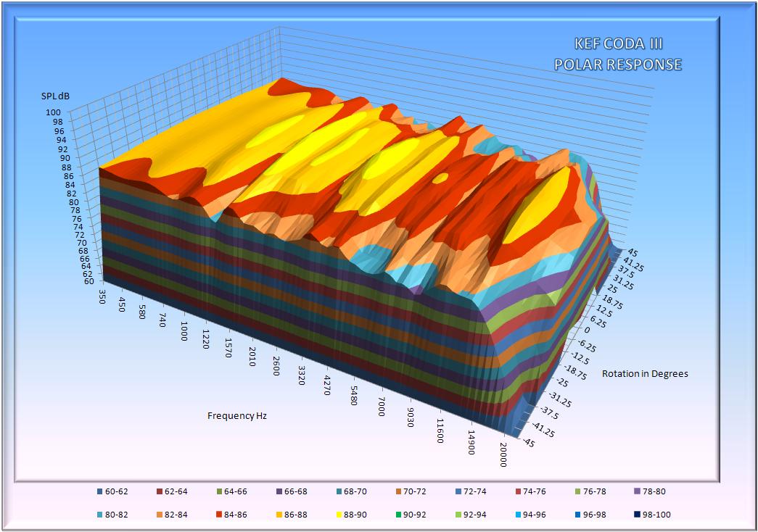Click the 1220 frequency axis label
Viewport: 758px width, 532px height.
click(206, 339)
